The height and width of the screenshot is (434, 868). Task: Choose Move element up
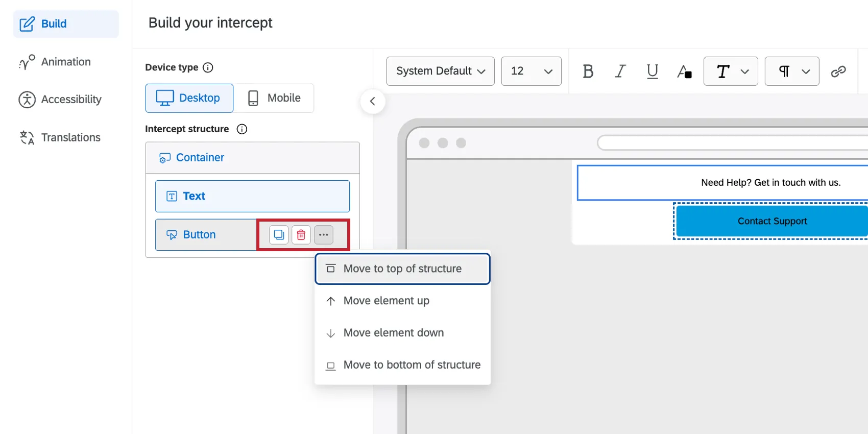pyautogui.click(x=403, y=301)
